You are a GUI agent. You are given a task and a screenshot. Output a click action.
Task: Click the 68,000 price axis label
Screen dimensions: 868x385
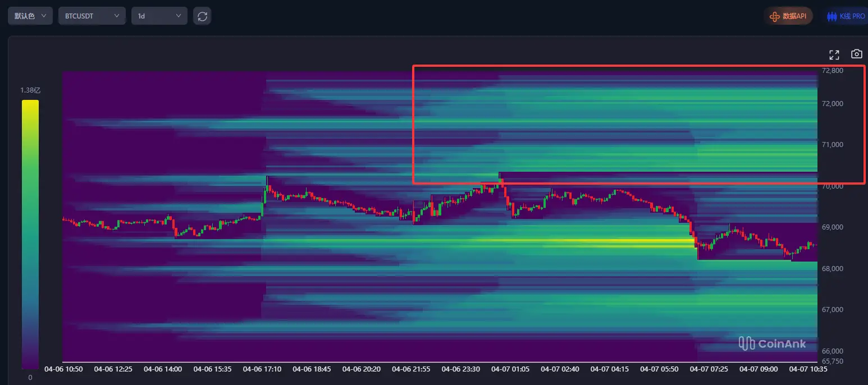832,269
